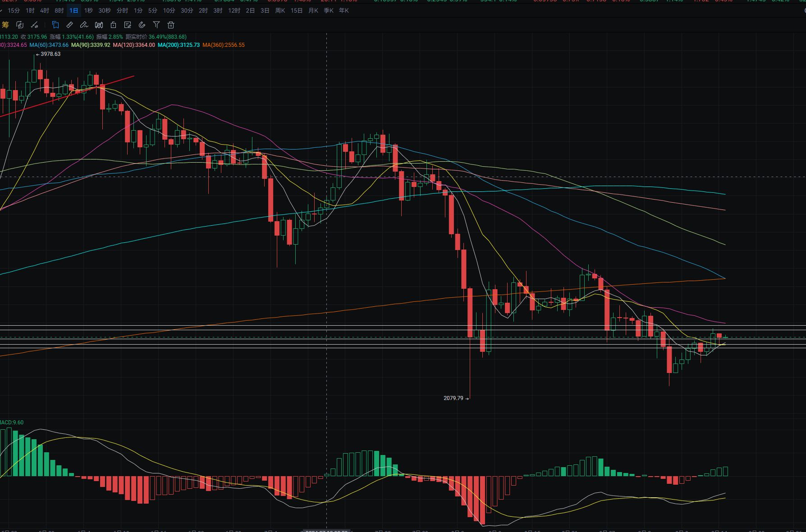
Task: Select the 8时 interval tab
Action: coord(59,10)
